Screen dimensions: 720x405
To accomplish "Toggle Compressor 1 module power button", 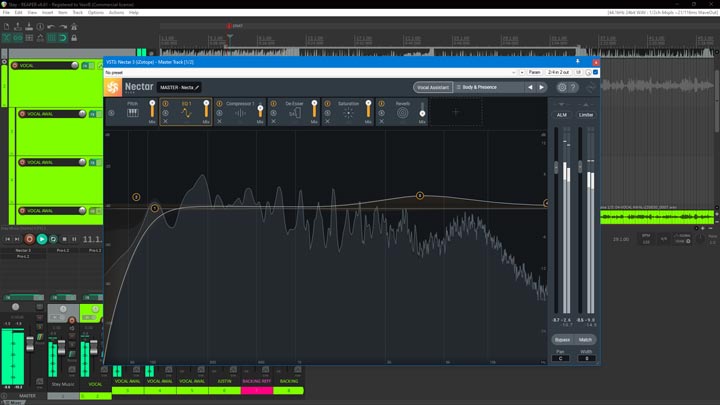I will pyautogui.click(x=219, y=104).
